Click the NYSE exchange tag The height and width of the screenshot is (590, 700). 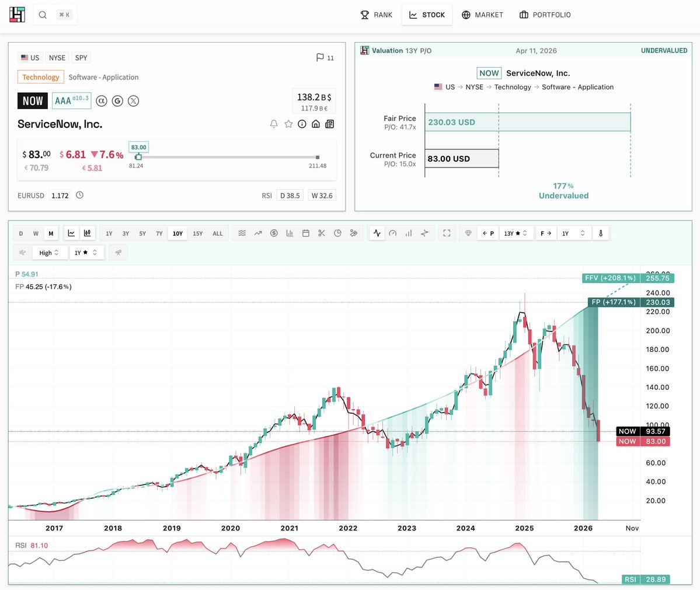coord(57,58)
